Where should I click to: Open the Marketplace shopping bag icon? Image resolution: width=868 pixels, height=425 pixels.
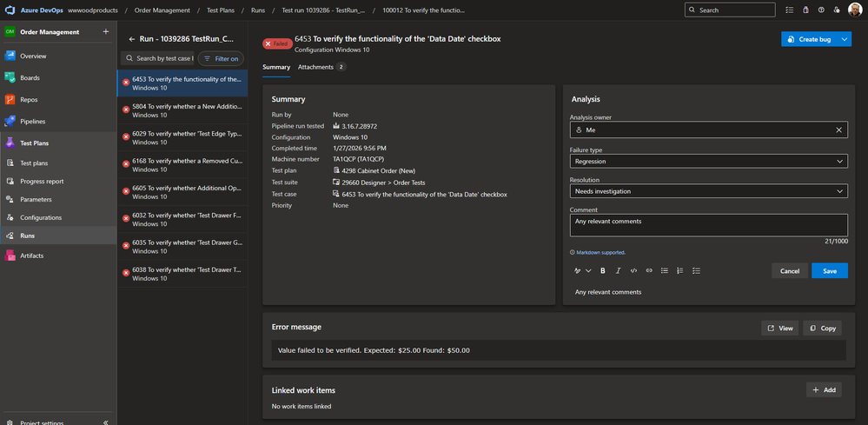[805, 10]
